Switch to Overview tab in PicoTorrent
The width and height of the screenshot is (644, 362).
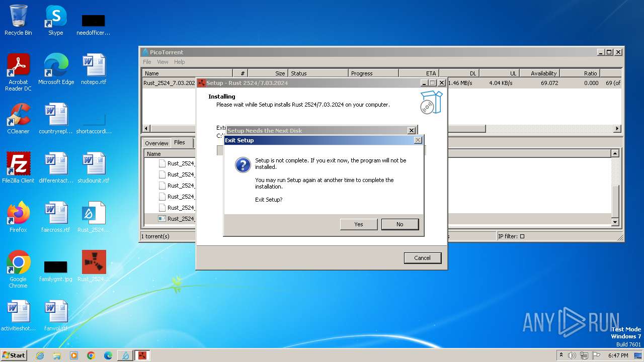pyautogui.click(x=156, y=143)
